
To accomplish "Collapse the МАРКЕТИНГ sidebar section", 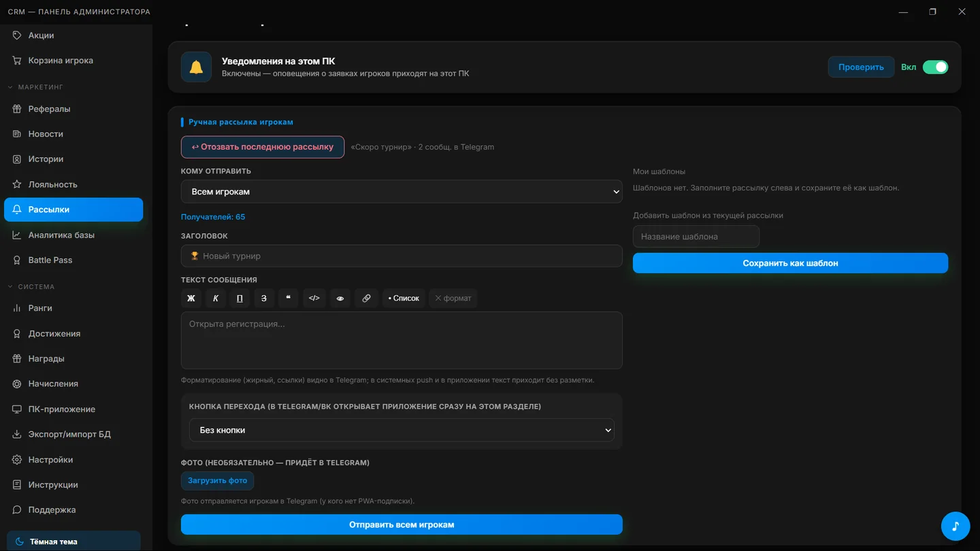I will (x=41, y=87).
